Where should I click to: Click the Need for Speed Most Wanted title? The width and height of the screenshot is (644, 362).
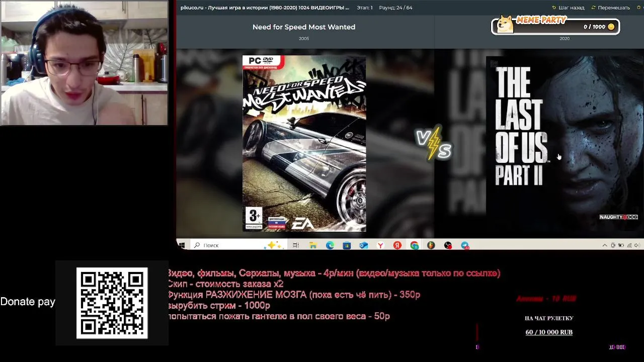click(x=304, y=27)
